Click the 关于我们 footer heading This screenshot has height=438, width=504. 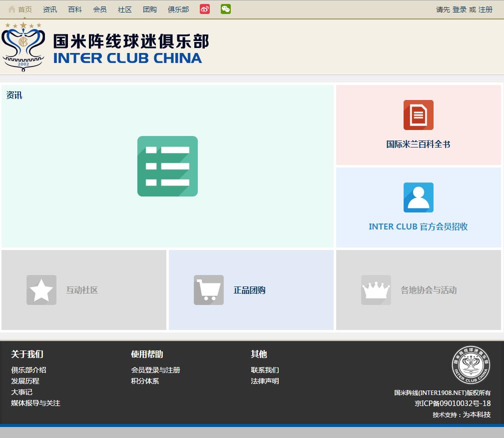click(27, 354)
